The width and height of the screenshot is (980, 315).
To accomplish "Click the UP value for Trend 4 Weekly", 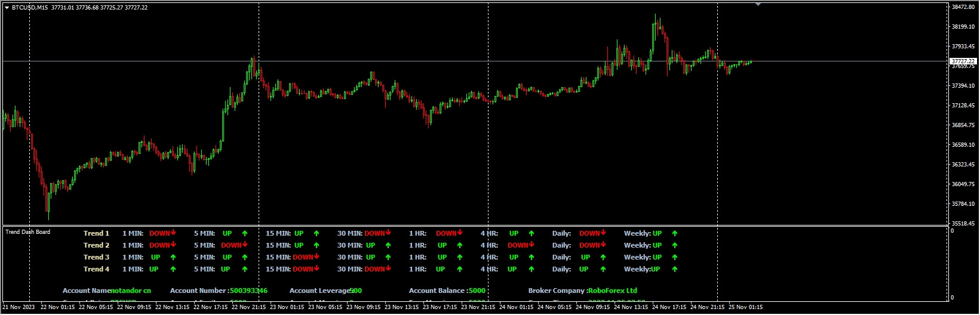I will coord(656,269).
